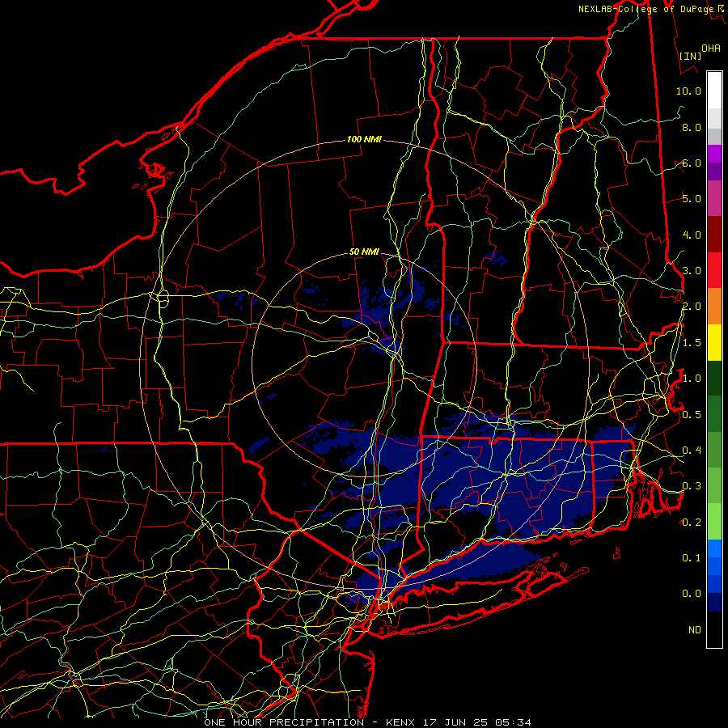This screenshot has width=728, height=728.
Task: Select the 100 NMI range ring label
Action: point(364,139)
